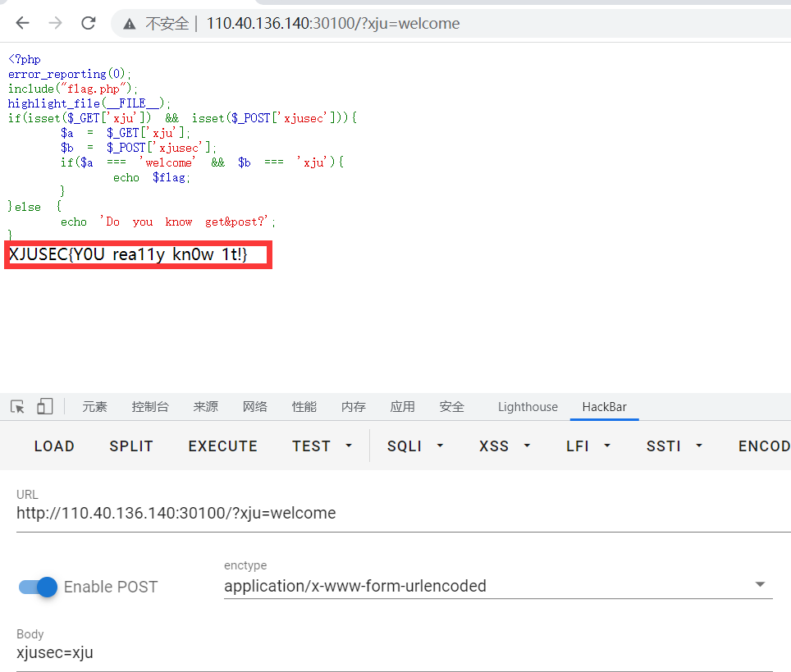
Task: Disable the Enable POST switch
Action: point(39,587)
